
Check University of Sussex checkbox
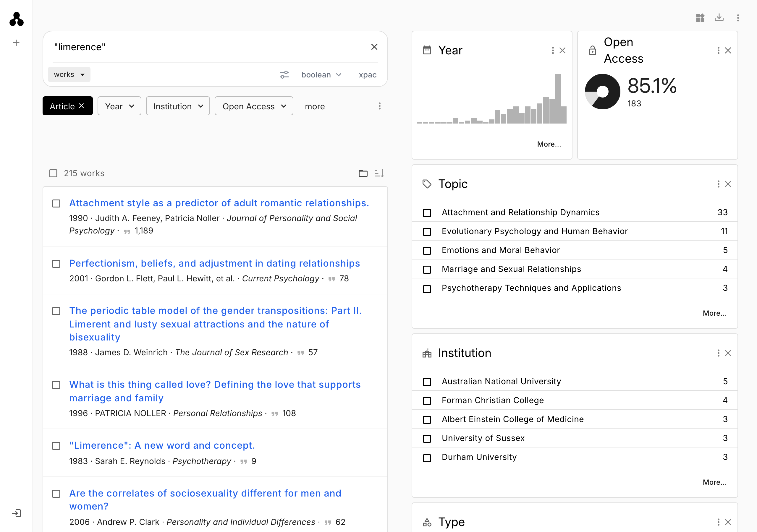click(x=427, y=439)
